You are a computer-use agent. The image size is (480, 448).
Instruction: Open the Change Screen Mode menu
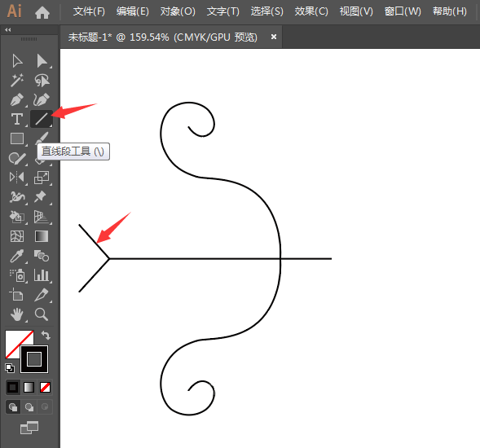point(29,428)
